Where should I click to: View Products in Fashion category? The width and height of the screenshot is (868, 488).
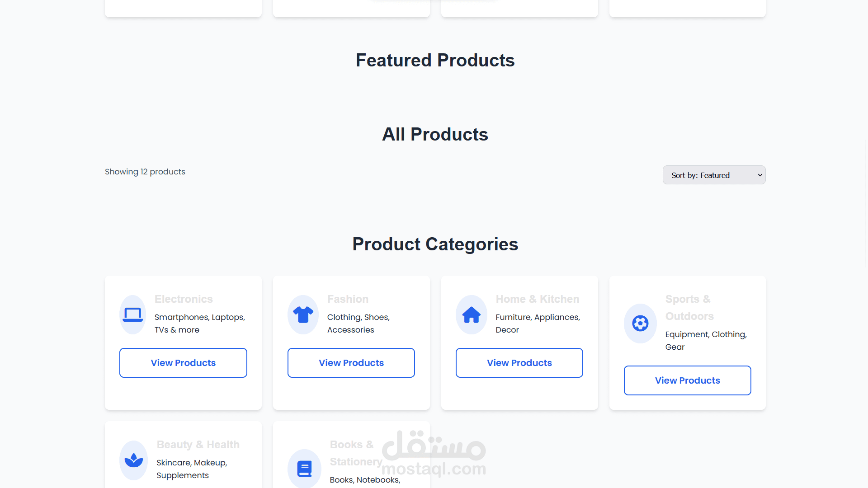tap(351, 363)
